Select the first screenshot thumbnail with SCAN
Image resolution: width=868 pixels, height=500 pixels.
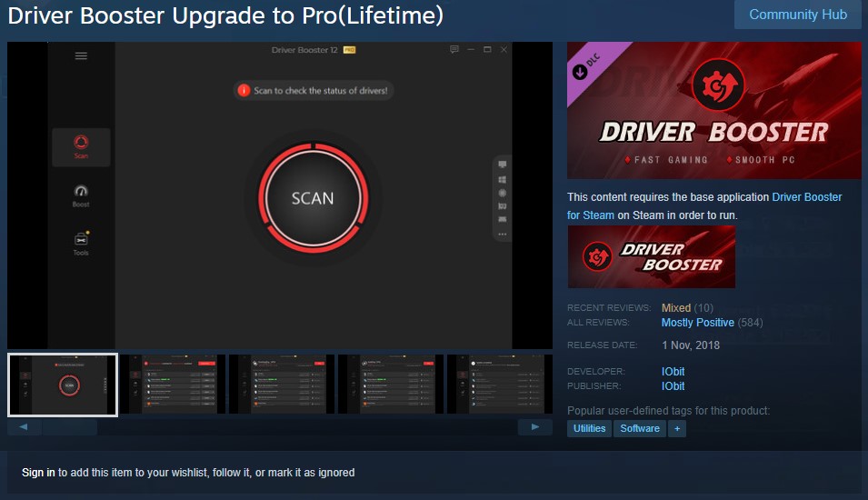click(x=63, y=385)
